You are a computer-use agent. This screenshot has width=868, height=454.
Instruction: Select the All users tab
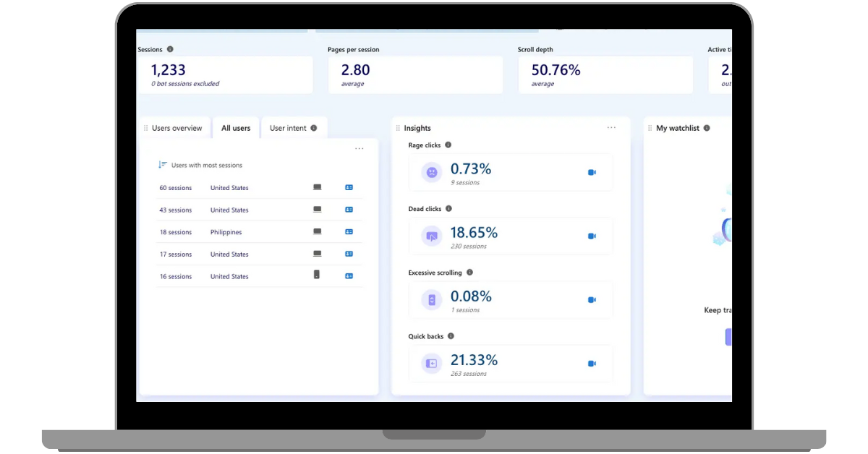[236, 128]
